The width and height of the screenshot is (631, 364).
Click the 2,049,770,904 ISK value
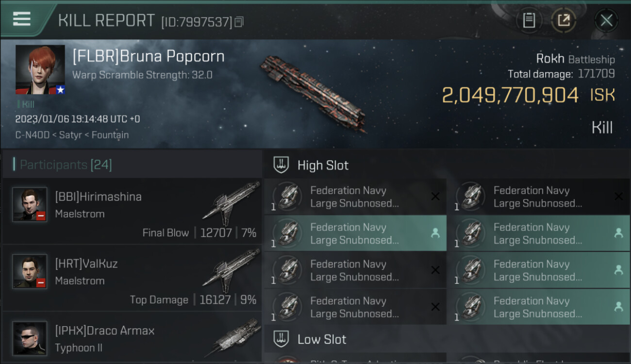tap(510, 95)
